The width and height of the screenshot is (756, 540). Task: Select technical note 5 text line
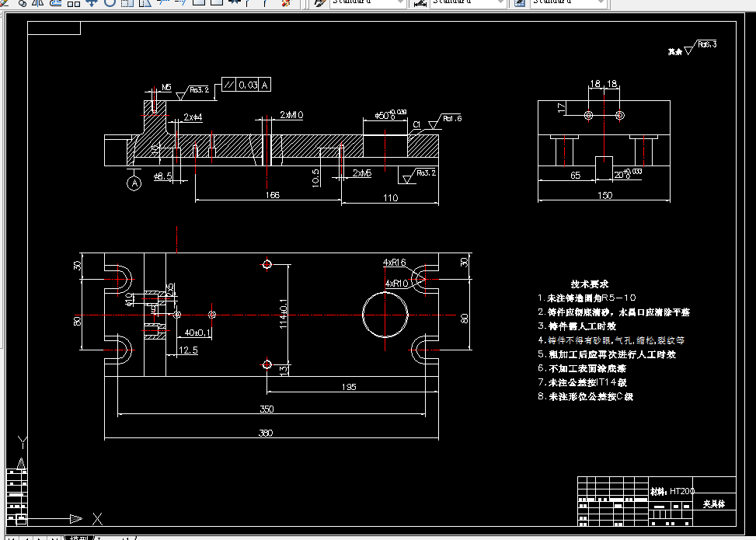click(607, 354)
